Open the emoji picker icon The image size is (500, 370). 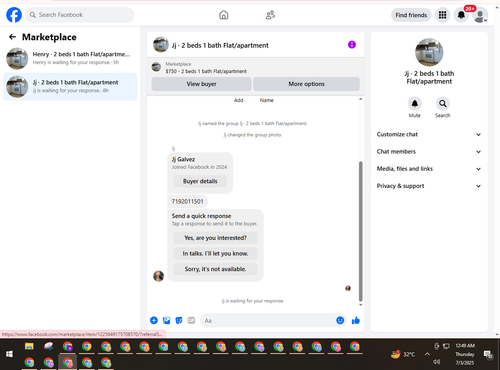[340, 320]
